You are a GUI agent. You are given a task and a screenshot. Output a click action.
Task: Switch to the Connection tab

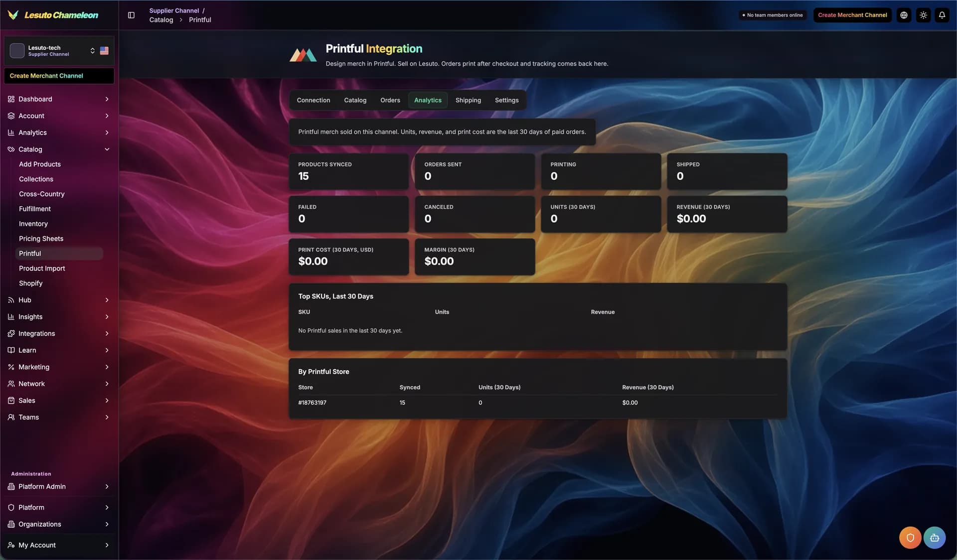[x=314, y=100]
